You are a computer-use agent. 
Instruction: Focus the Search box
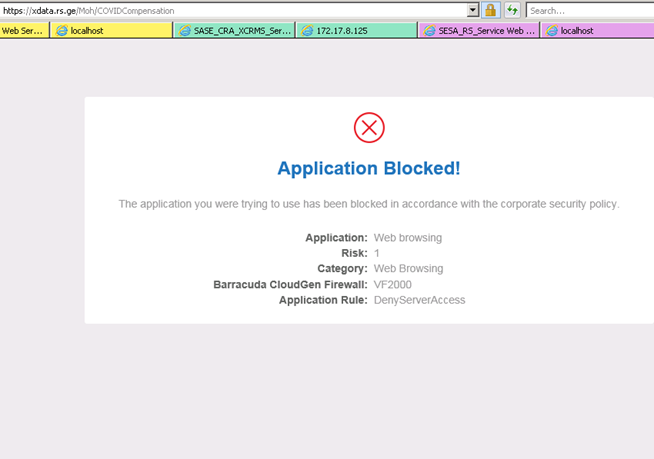[x=588, y=10]
